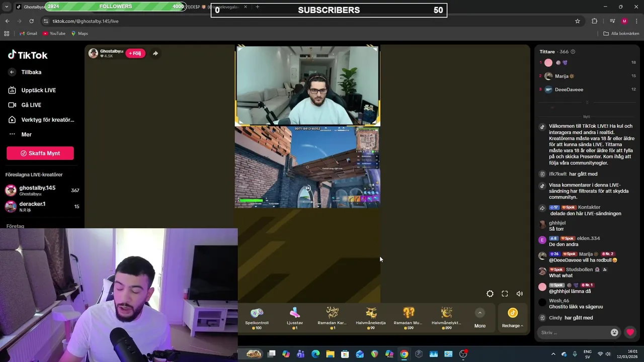
Task: Open the Chrome tab search dropdown
Action: click(x=7, y=7)
